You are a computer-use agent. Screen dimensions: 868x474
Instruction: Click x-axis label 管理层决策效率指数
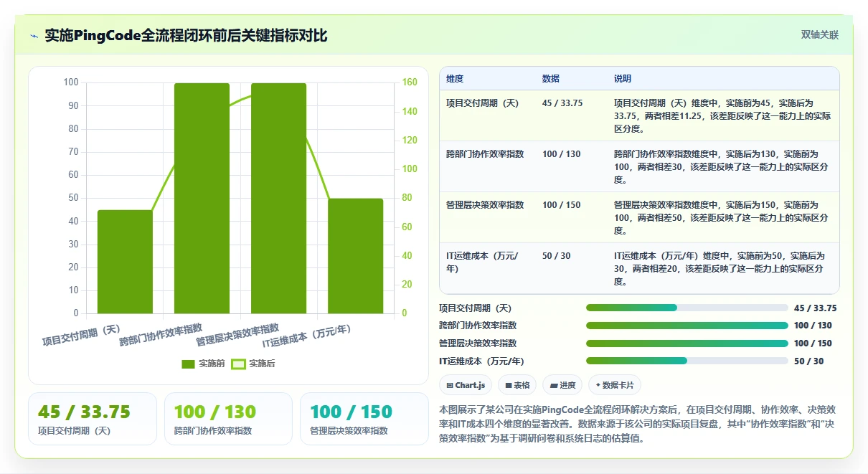(237, 335)
